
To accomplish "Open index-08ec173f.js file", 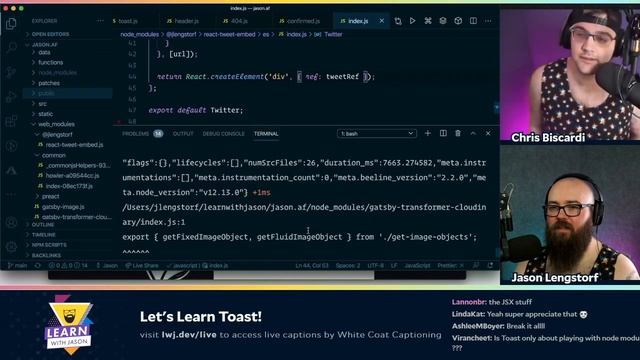I will pos(69,186).
